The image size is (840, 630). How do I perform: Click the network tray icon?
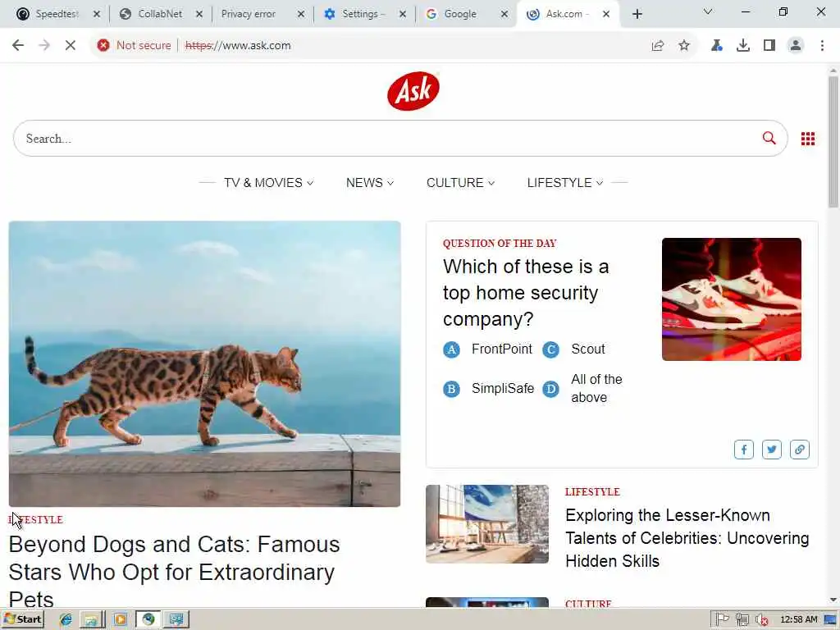click(742, 620)
